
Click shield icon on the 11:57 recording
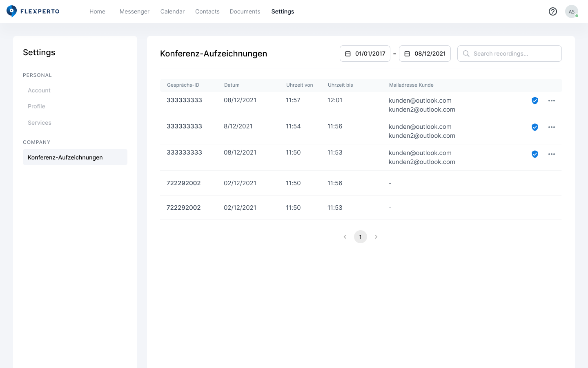pos(535,101)
